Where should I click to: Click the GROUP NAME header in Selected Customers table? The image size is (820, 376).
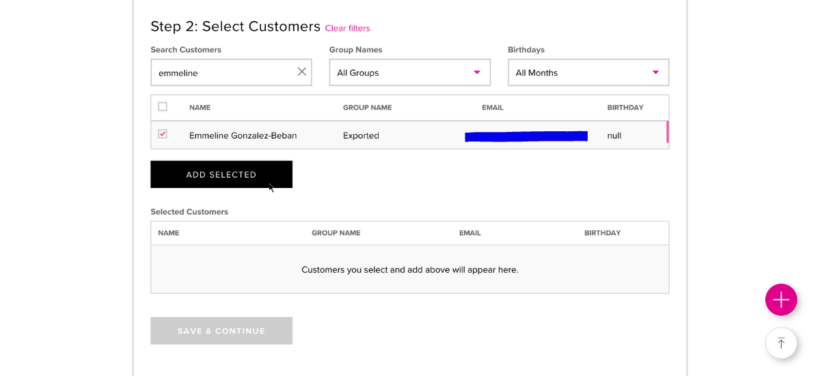(x=336, y=233)
